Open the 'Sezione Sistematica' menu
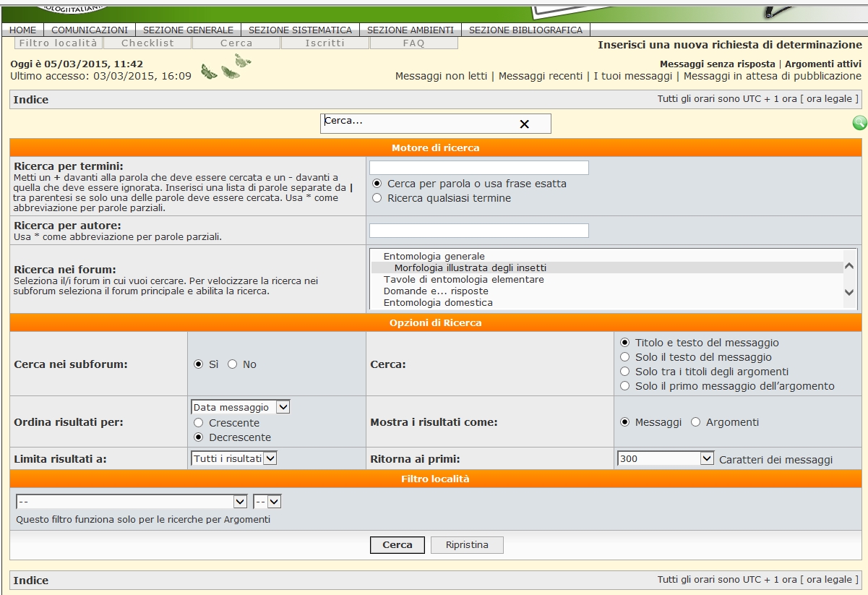This screenshot has height=595, width=868. coord(300,30)
